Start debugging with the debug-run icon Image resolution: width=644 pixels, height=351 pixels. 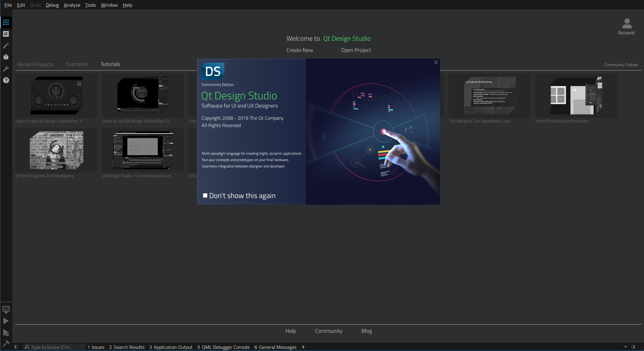pos(6,333)
